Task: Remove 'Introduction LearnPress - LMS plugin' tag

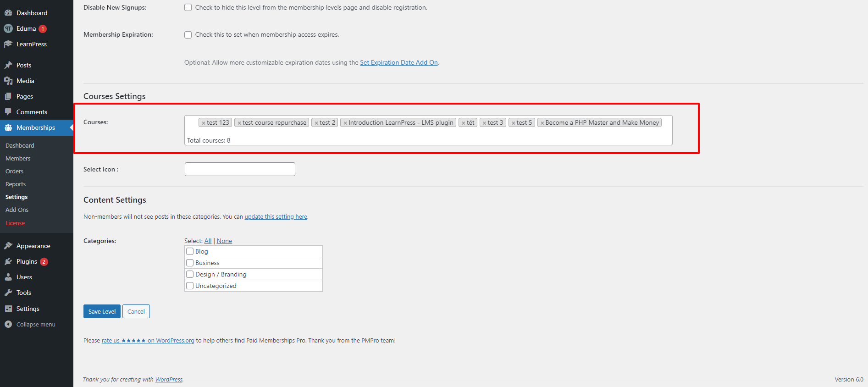Action: [345, 123]
